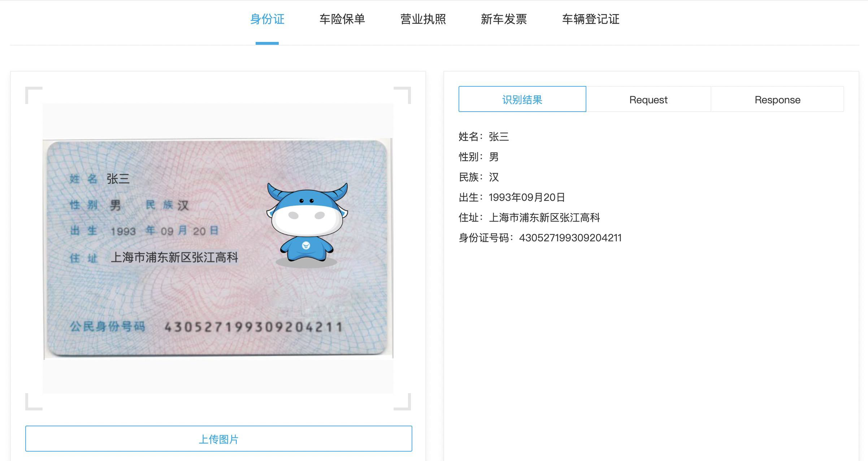Viewport: 868px width, 461px height.
Task: Click the recognized 住址 result line
Action: [529, 217]
